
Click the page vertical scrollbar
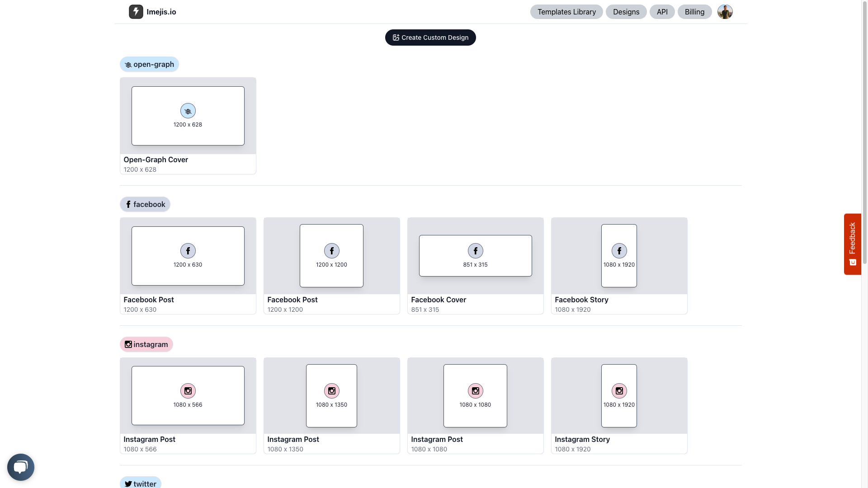coord(864,132)
